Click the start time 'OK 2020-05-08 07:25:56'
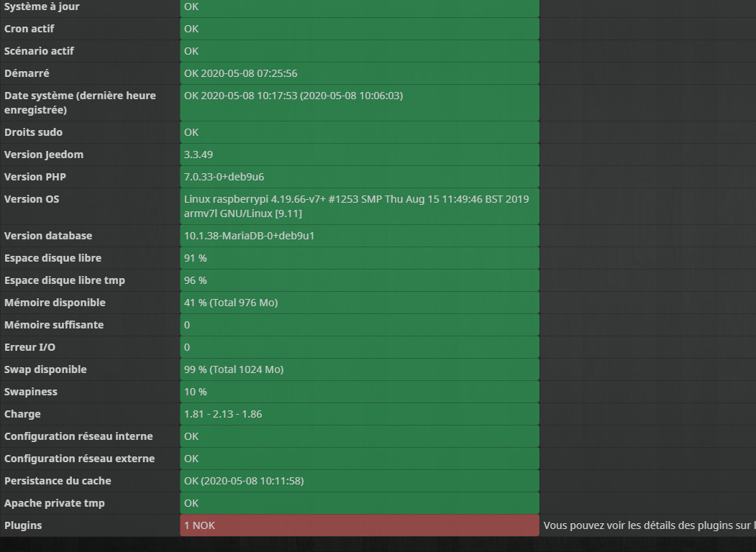 [x=240, y=73]
